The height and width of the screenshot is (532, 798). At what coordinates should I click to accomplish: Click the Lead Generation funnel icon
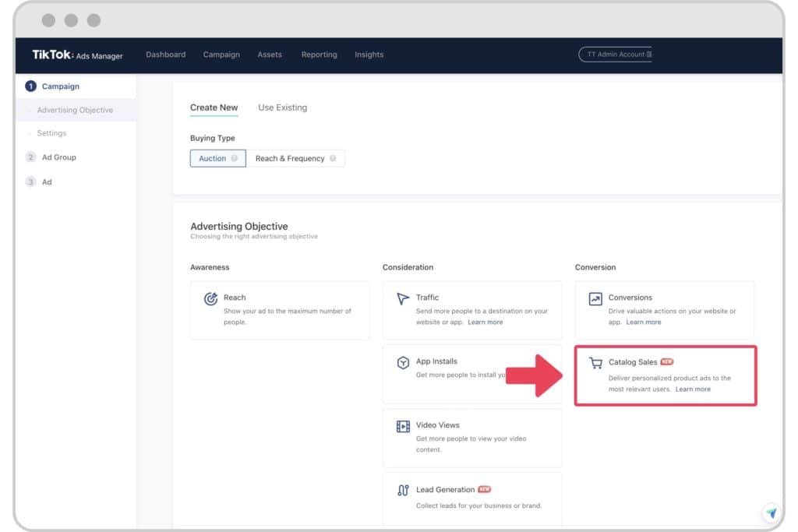(403, 490)
